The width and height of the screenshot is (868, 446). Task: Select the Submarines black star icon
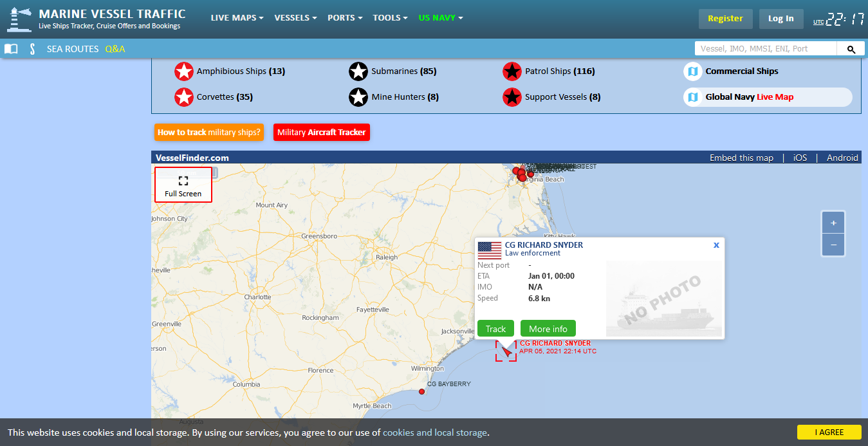click(358, 71)
